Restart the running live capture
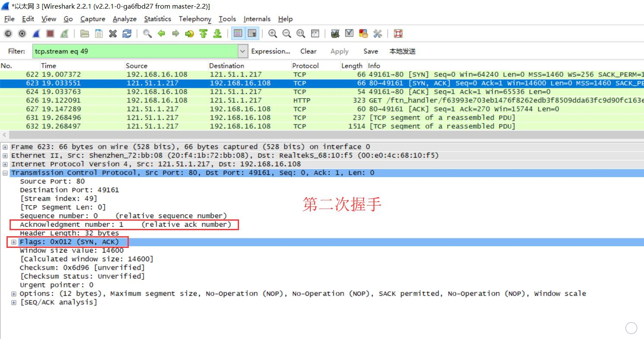644x339 pixels. coord(64,34)
